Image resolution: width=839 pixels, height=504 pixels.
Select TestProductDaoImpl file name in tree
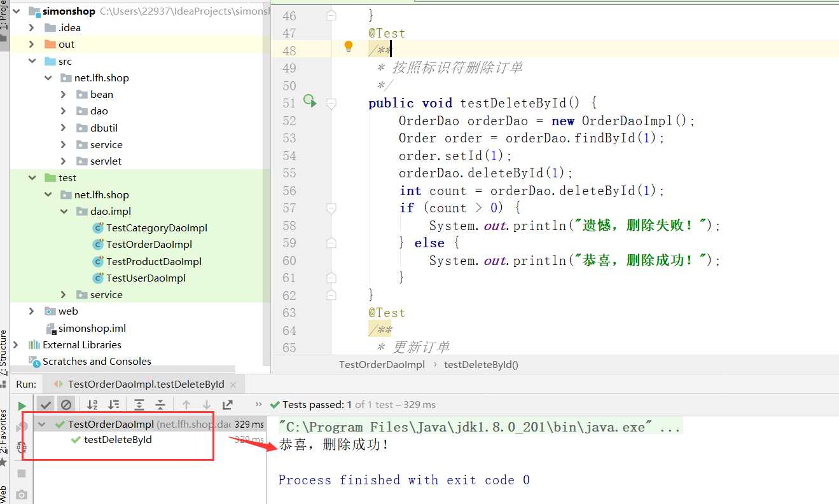click(154, 261)
